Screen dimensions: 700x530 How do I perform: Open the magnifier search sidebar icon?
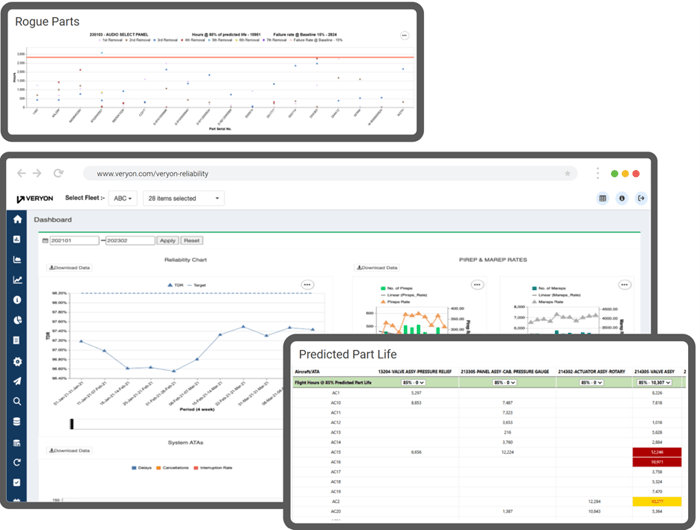click(17, 401)
